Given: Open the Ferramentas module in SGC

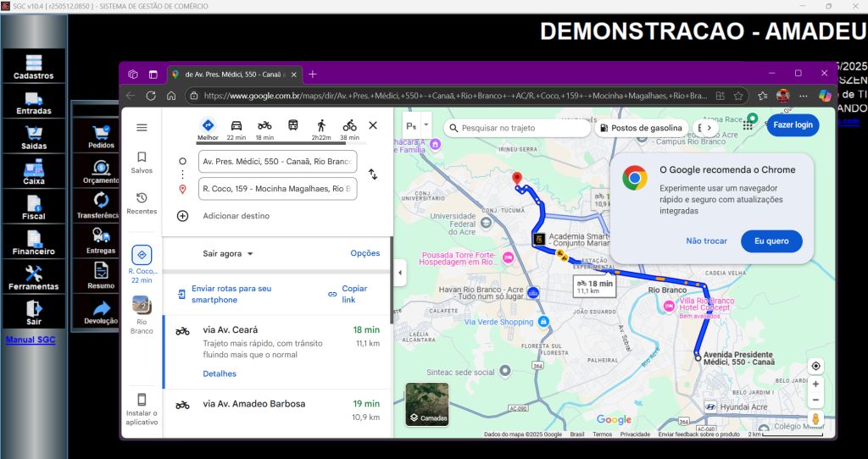Looking at the screenshot, I should pos(34,277).
